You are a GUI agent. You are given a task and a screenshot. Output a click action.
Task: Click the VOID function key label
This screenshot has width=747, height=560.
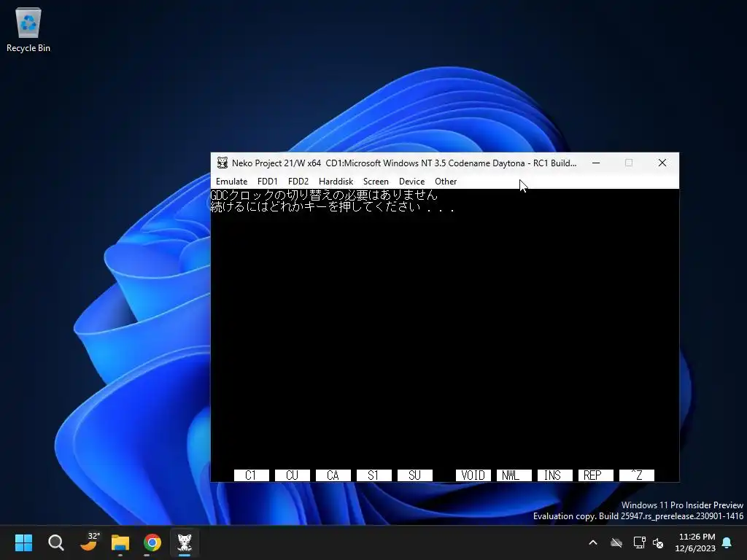point(473,475)
